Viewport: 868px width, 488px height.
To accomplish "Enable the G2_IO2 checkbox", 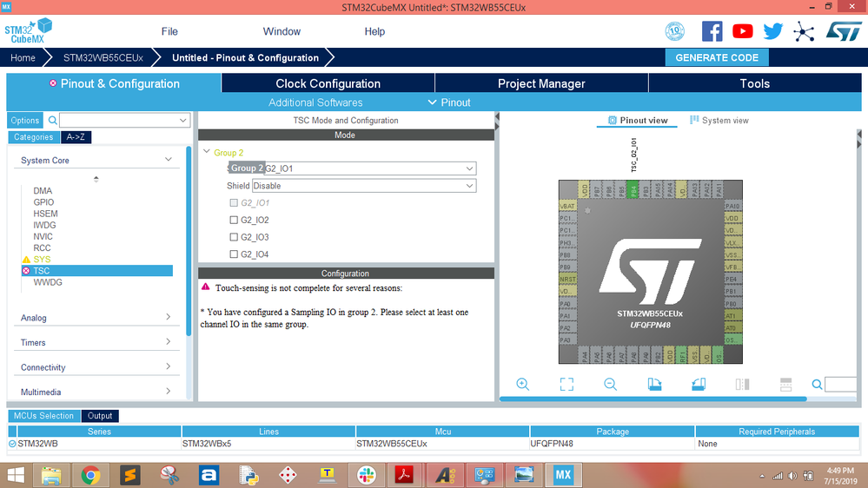I will coord(234,220).
